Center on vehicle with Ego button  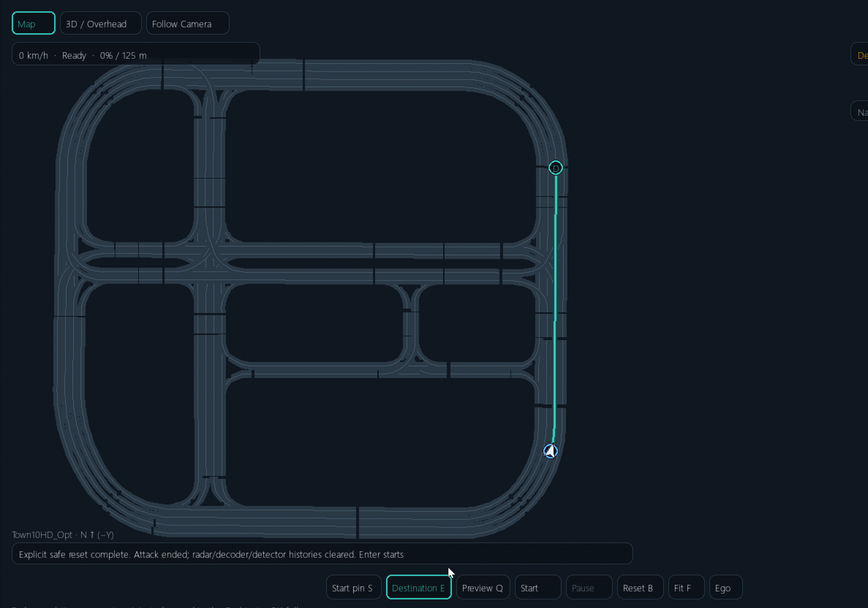pos(726,588)
